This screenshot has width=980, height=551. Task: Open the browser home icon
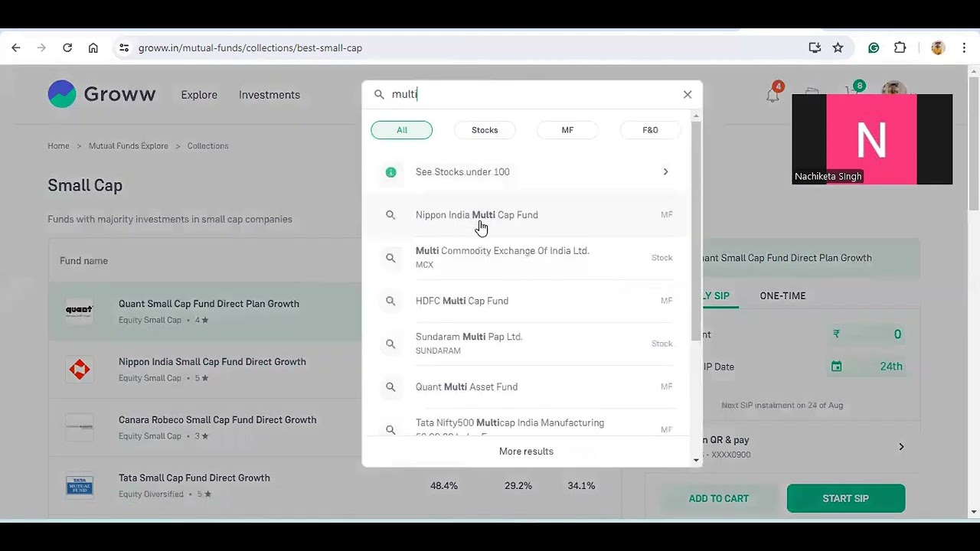(x=93, y=47)
